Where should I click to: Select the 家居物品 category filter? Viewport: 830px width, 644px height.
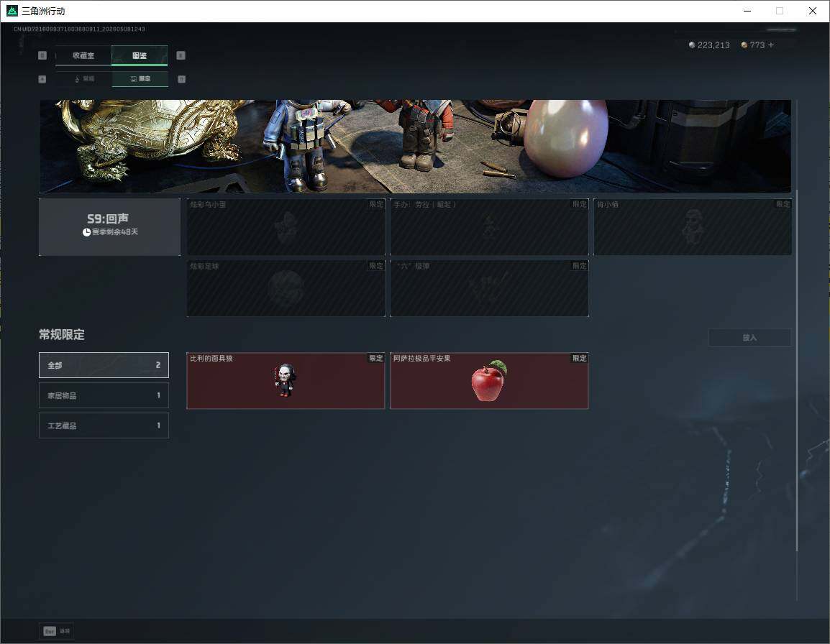click(104, 395)
